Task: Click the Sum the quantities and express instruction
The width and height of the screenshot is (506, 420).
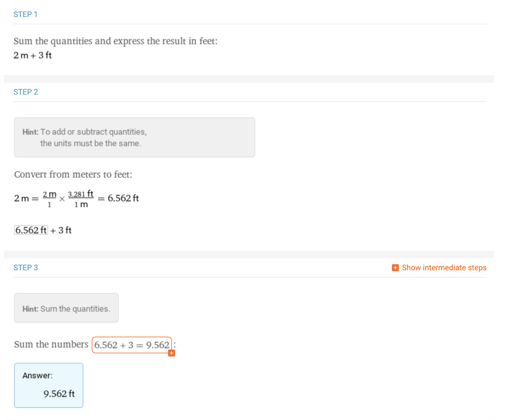Action: [115, 41]
